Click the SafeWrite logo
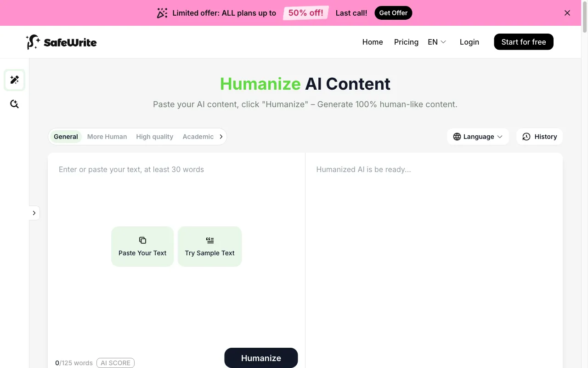The image size is (588, 368). 61,42
